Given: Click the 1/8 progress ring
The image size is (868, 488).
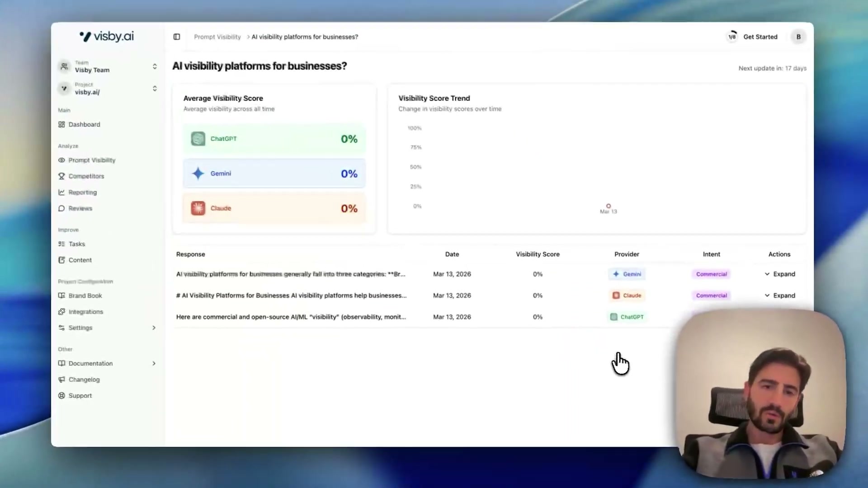Looking at the screenshot, I should pyautogui.click(x=732, y=37).
